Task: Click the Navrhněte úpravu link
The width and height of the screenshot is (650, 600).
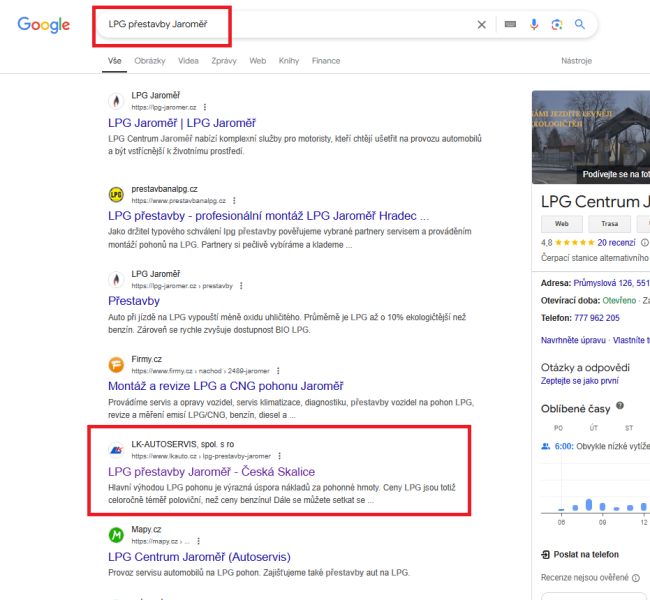Action: (573, 340)
